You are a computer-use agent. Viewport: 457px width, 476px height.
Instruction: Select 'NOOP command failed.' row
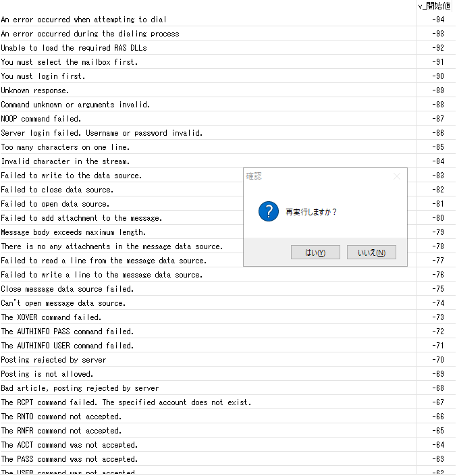[41, 119]
